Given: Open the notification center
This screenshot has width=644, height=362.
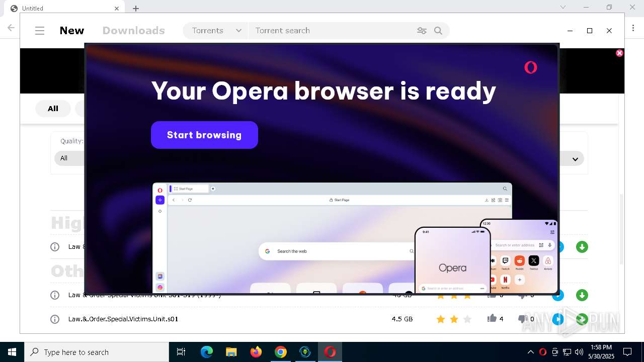Looking at the screenshot, I should 627,352.
